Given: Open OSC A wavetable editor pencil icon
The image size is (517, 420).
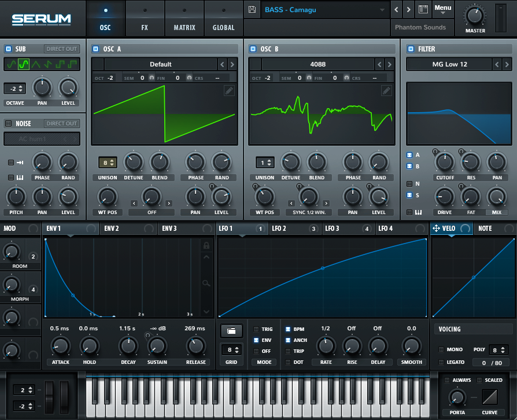Looking at the screenshot, I should click(229, 90).
